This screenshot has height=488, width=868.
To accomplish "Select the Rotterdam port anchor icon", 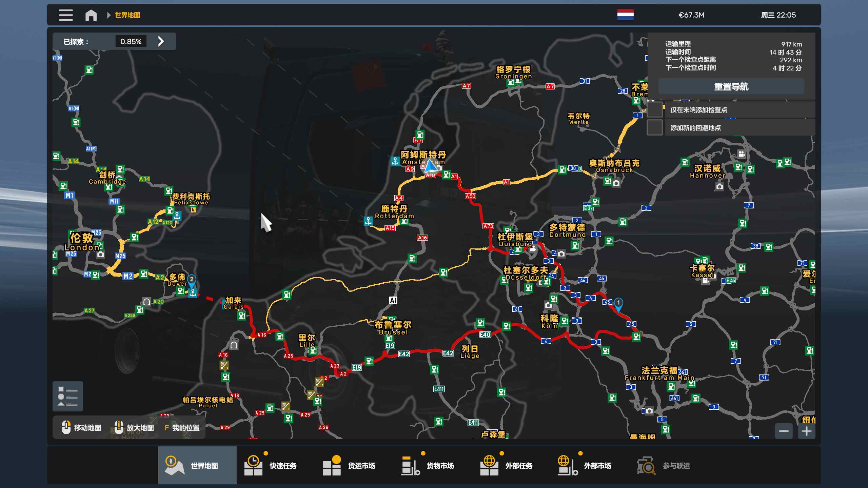I will point(368,221).
